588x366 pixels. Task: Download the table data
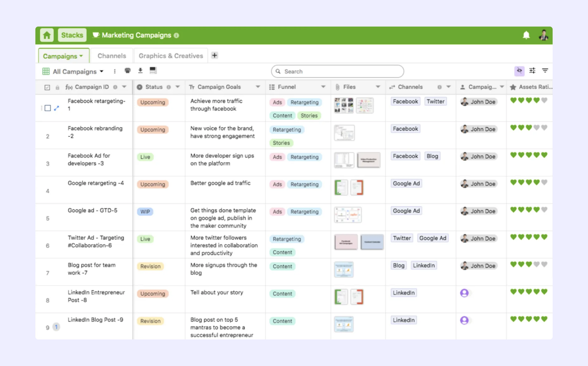coord(140,70)
